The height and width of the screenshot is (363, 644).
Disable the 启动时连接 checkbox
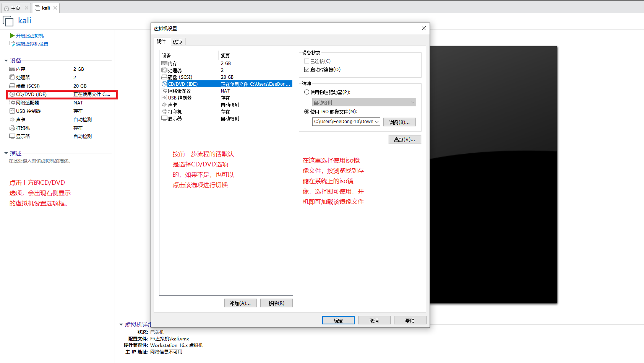click(x=307, y=70)
